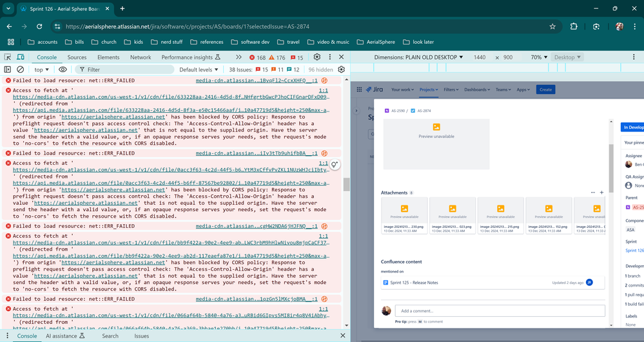Click the AI icon on first Failed to load row

coord(324,81)
